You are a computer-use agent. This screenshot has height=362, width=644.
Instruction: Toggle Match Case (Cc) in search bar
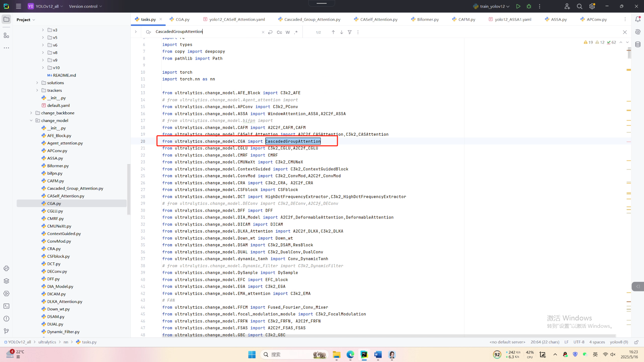click(x=279, y=32)
